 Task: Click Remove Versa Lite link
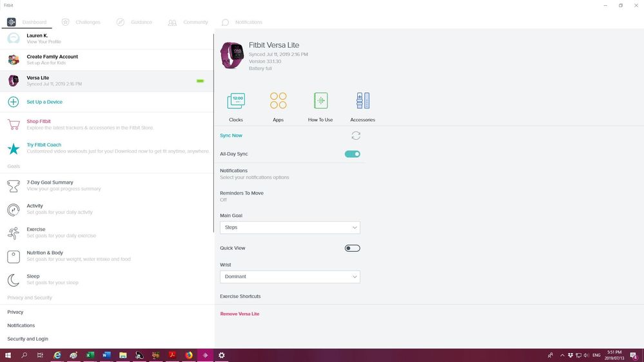(x=240, y=314)
